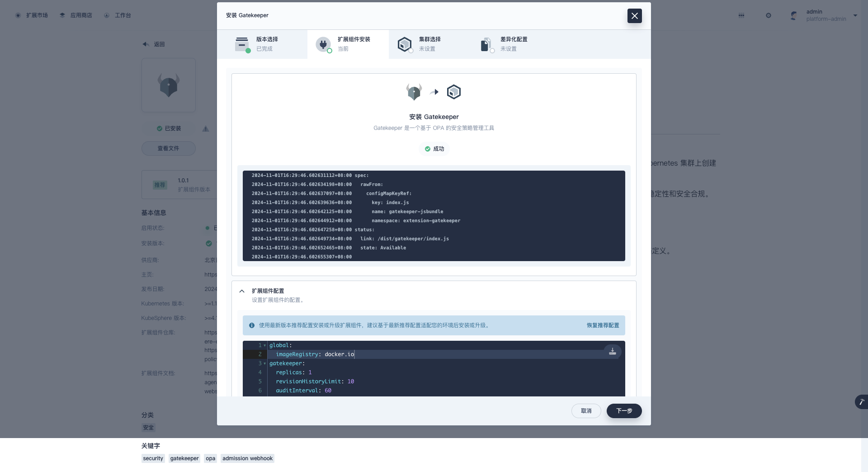Click the info icon in the tip banner
The height and width of the screenshot is (472, 868).
click(x=252, y=325)
